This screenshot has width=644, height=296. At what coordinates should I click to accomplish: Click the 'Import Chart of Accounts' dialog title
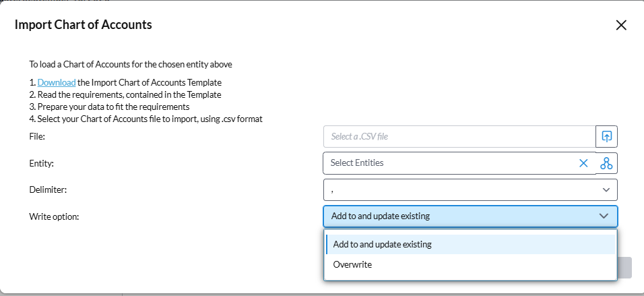(x=83, y=25)
